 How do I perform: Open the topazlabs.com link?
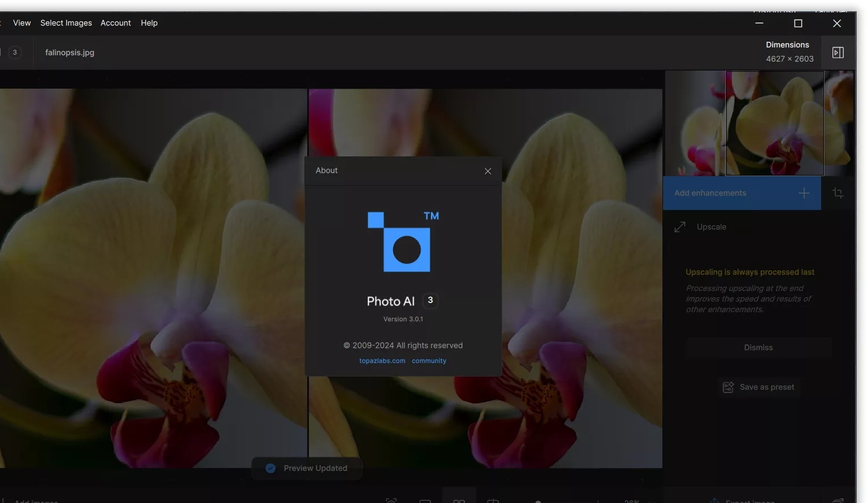coord(382,361)
